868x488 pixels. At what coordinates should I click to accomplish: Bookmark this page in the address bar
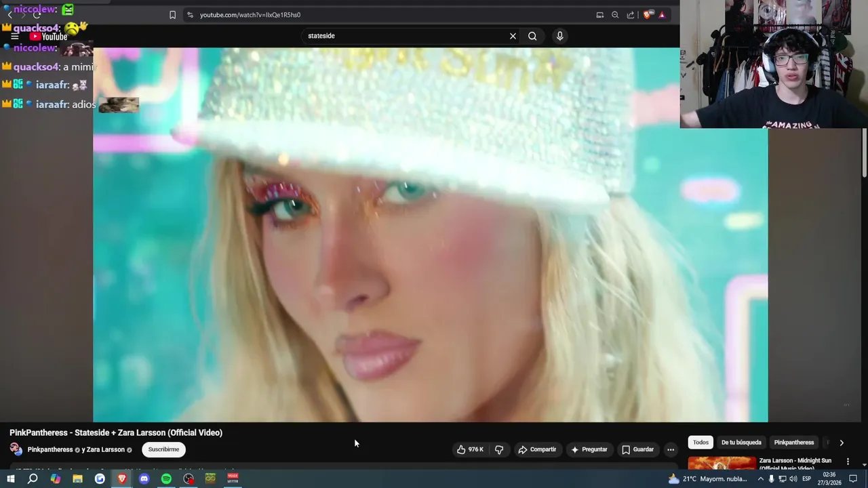[x=172, y=15]
